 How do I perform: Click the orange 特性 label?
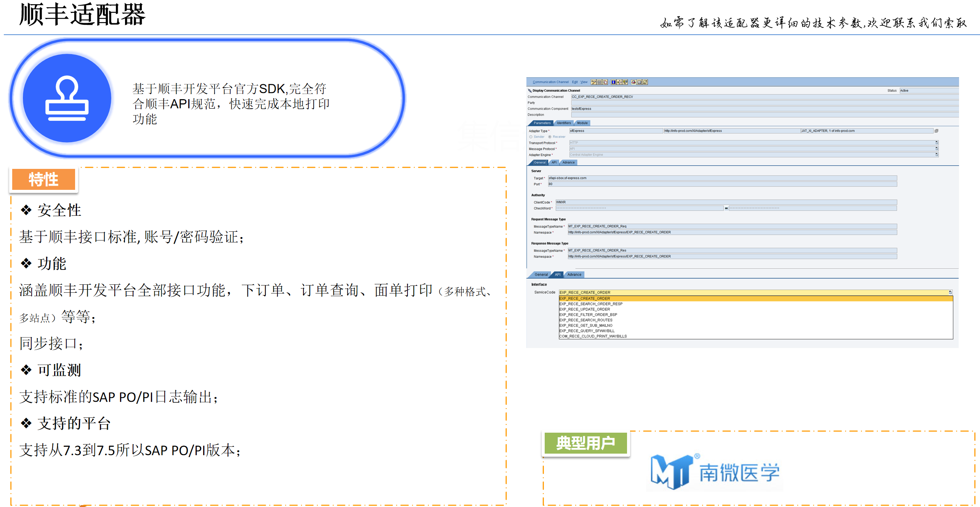click(x=43, y=179)
